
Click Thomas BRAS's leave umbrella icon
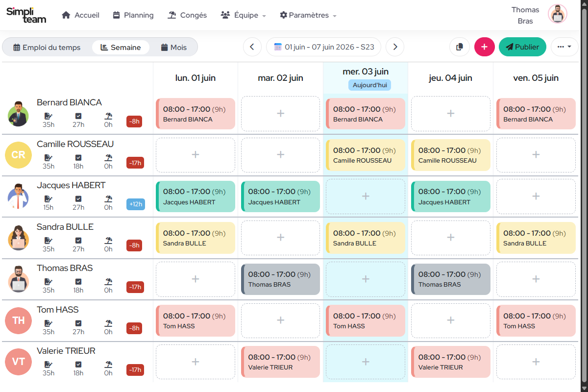108,282
